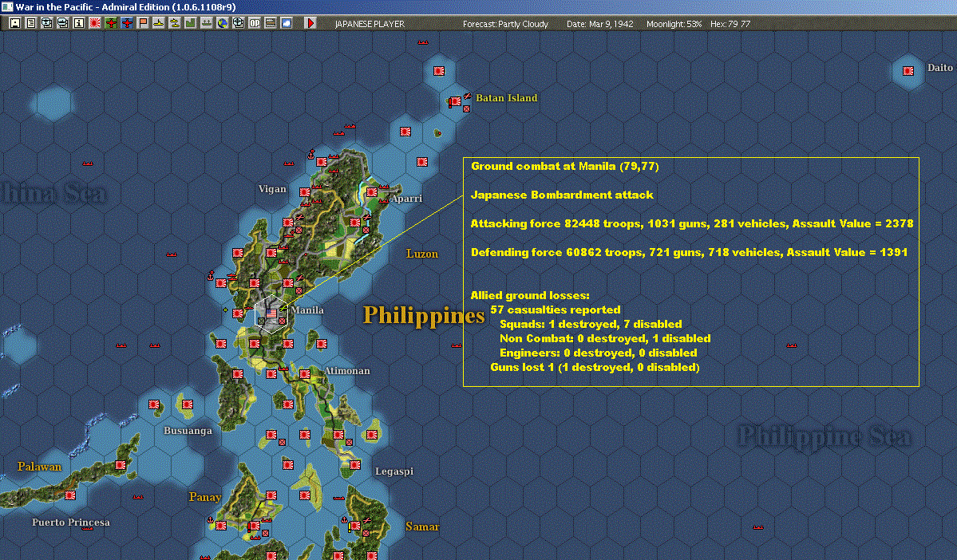The image size is (957, 560).
Task: Open the ship database icon left of the info icon
Action: tap(63, 23)
